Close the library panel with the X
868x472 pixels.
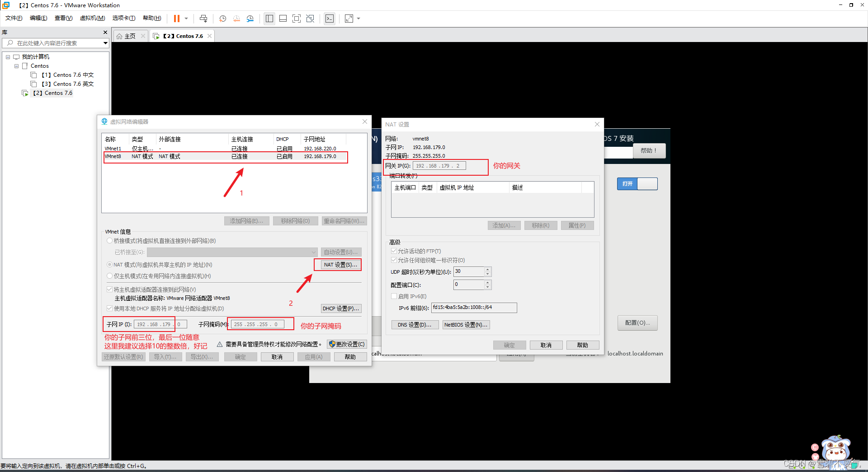(x=105, y=33)
